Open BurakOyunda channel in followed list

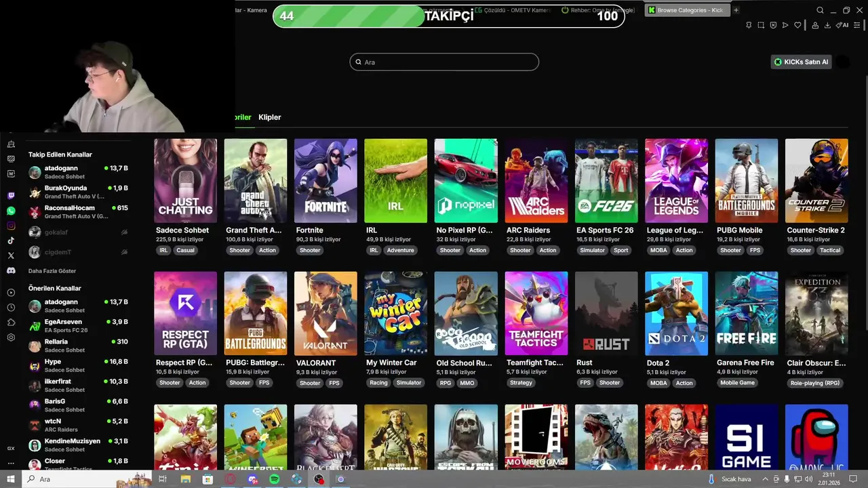pyautogui.click(x=79, y=192)
